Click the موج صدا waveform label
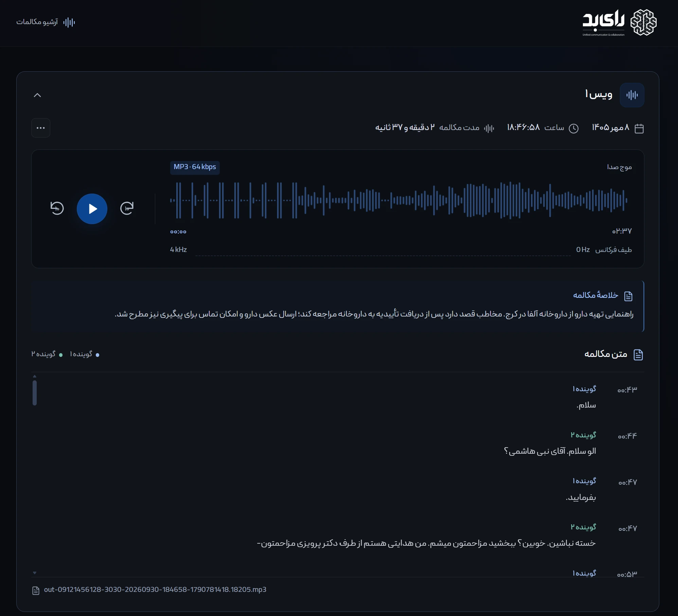The width and height of the screenshot is (678, 616). [x=619, y=167]
